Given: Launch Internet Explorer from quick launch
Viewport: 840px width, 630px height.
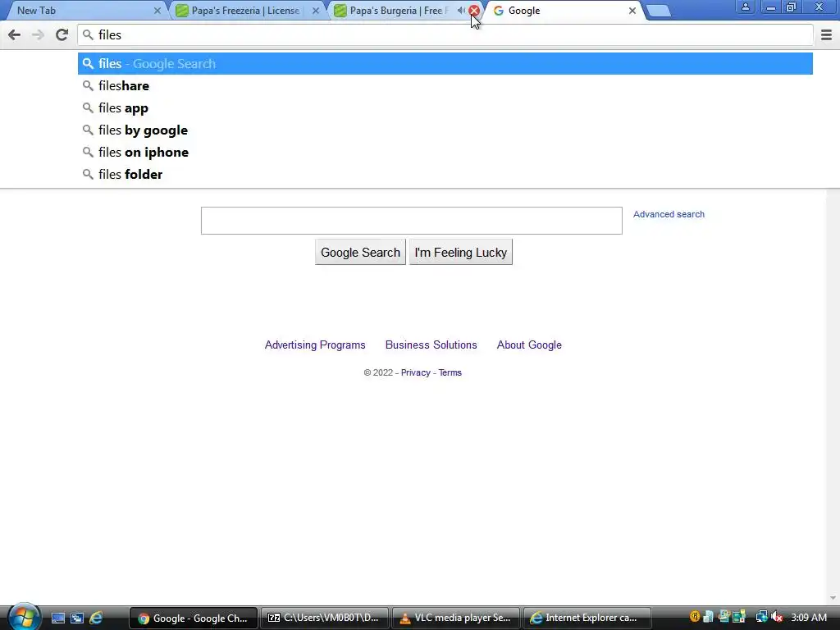Looking at the screenshot, I should [x=96, y=619].
